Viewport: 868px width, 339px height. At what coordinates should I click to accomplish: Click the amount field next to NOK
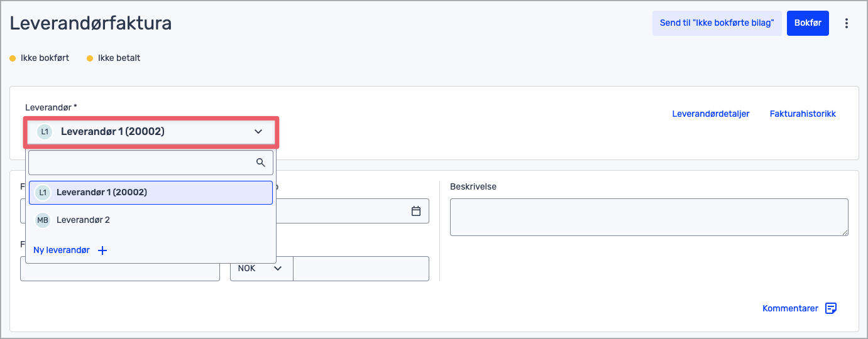(x=361, y=268)
